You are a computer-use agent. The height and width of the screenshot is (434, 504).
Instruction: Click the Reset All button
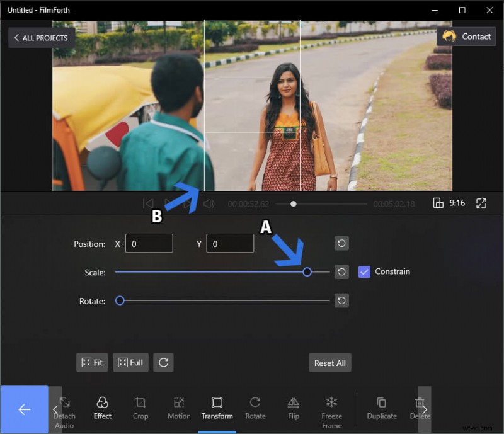329,362
